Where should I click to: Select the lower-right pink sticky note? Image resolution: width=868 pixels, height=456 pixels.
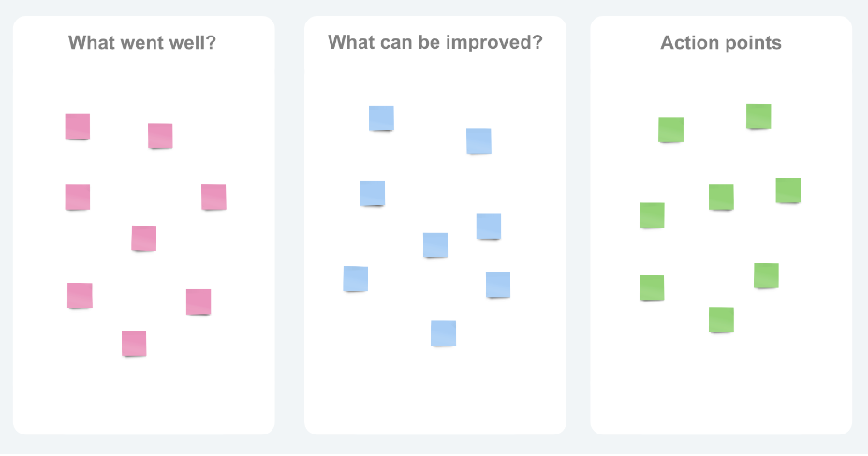click(x=199, y=302)
